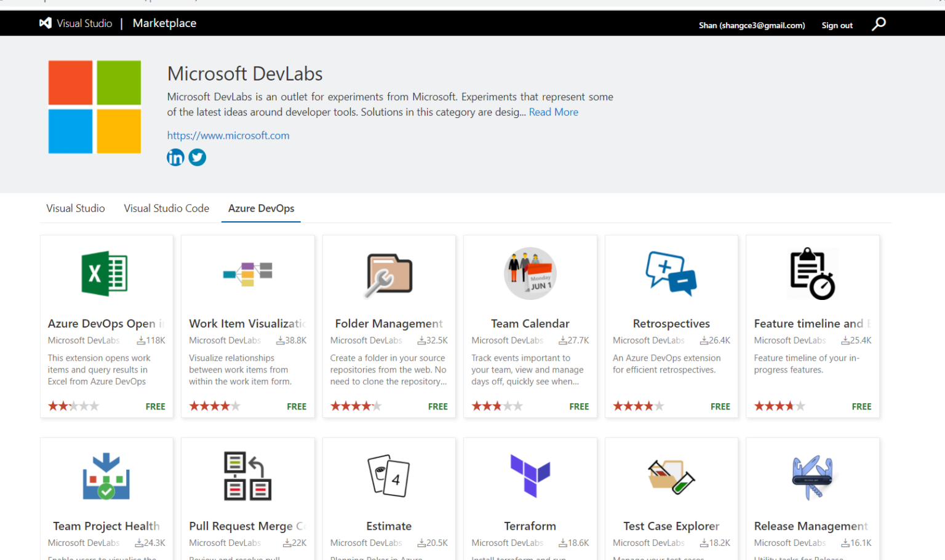This screenshot has height=560, width=945.
Task: Expand description with Read More link
Action: [553, 112]
